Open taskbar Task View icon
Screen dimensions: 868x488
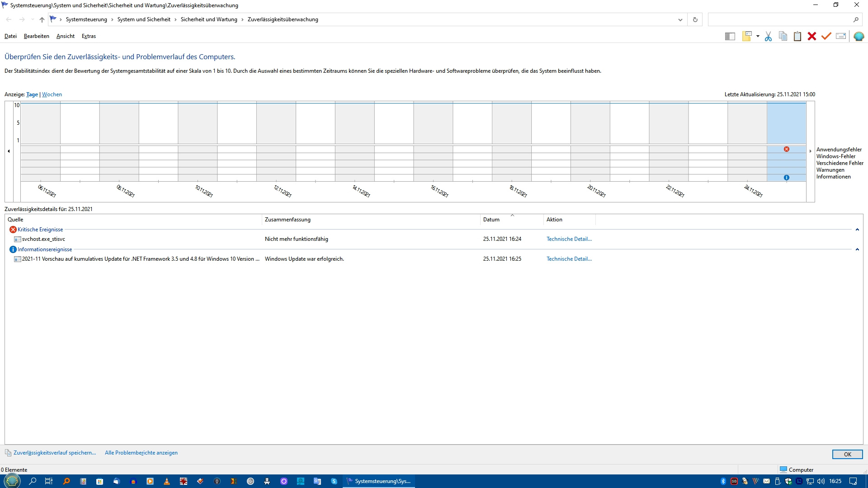coord(49,481)
